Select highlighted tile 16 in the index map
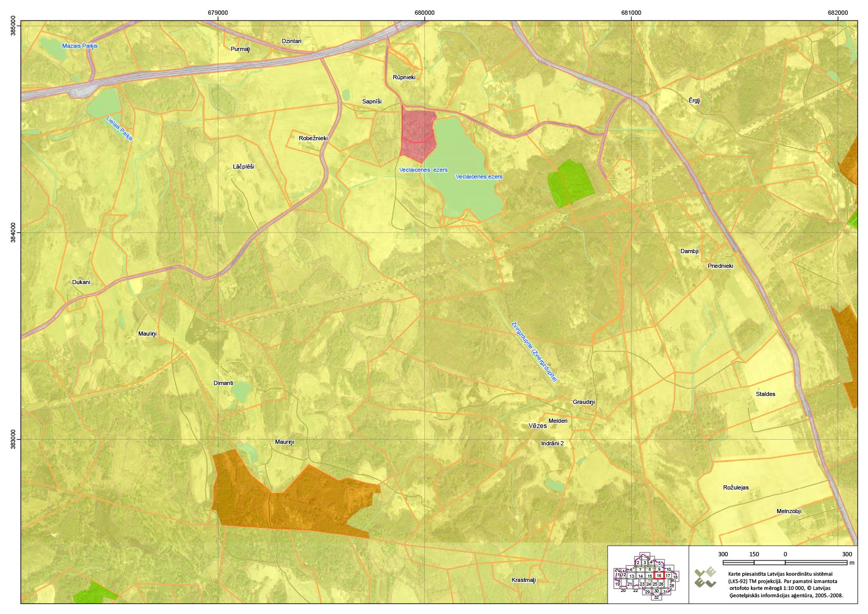The height and width of the screenshot is (614, 868). point(659,576)
